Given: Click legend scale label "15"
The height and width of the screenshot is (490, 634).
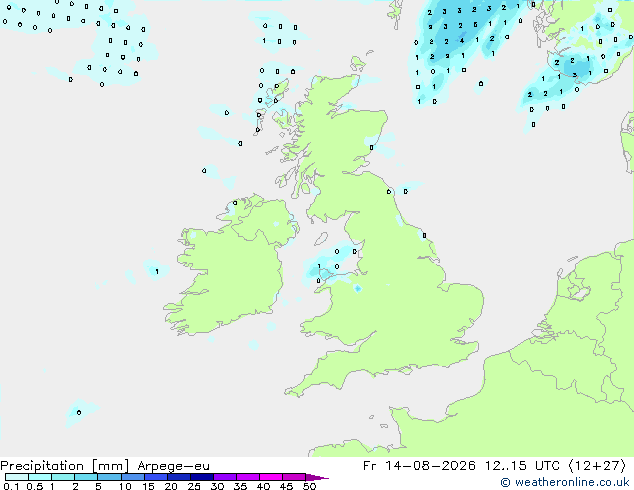Looking at the screenshot, I should 148,486.
